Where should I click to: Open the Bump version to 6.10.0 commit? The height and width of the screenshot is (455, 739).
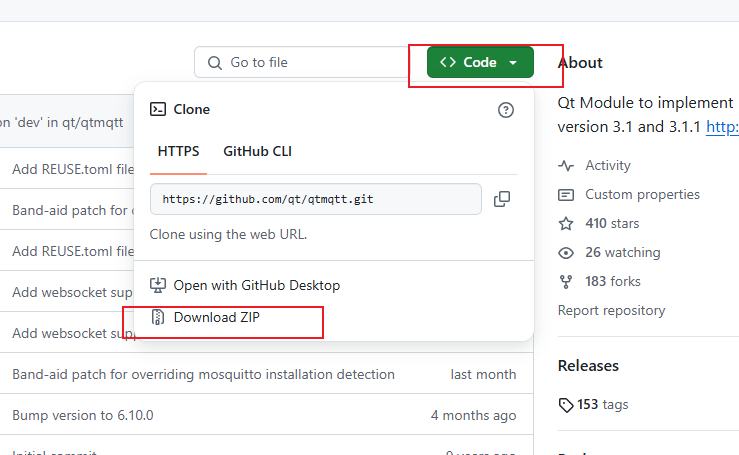pyautogui.click(x=83, y=415)
